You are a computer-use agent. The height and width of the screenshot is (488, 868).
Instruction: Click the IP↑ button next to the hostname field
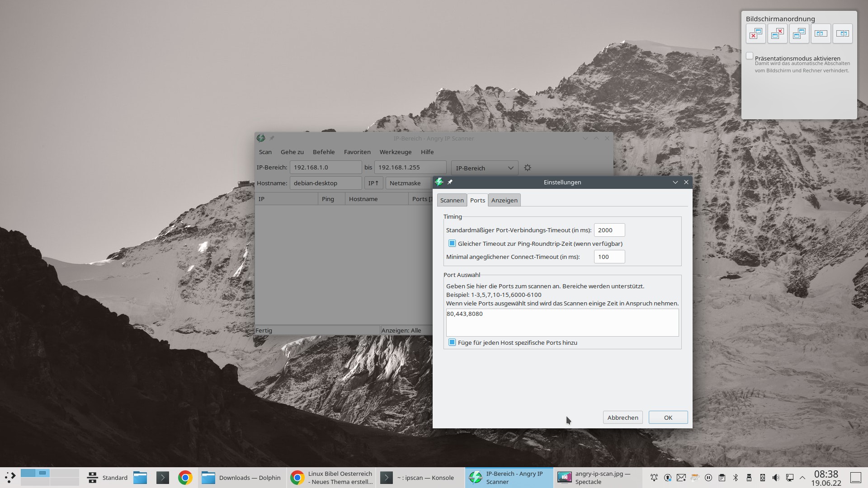373,183
